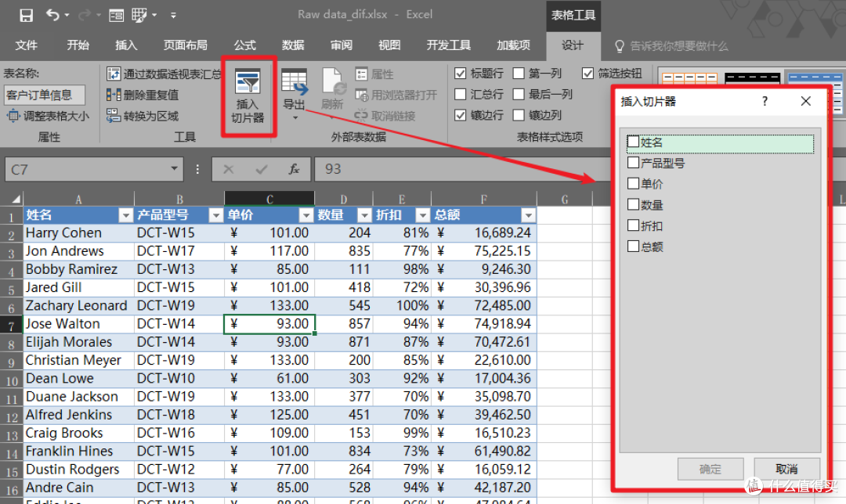Check 单价 in the slicer dialog
846x504 pixels.
pos(634,183)
